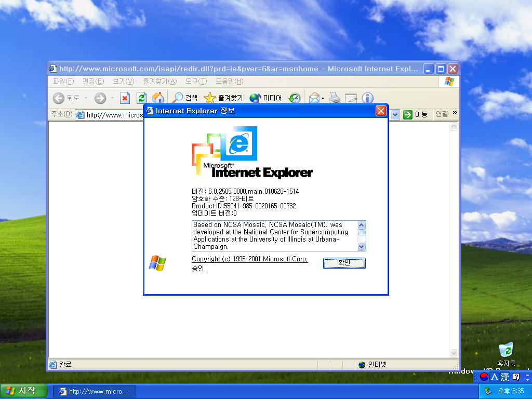
Task: Open the Recycle Bin (휴지통) desktop icon
Action: 506,354
